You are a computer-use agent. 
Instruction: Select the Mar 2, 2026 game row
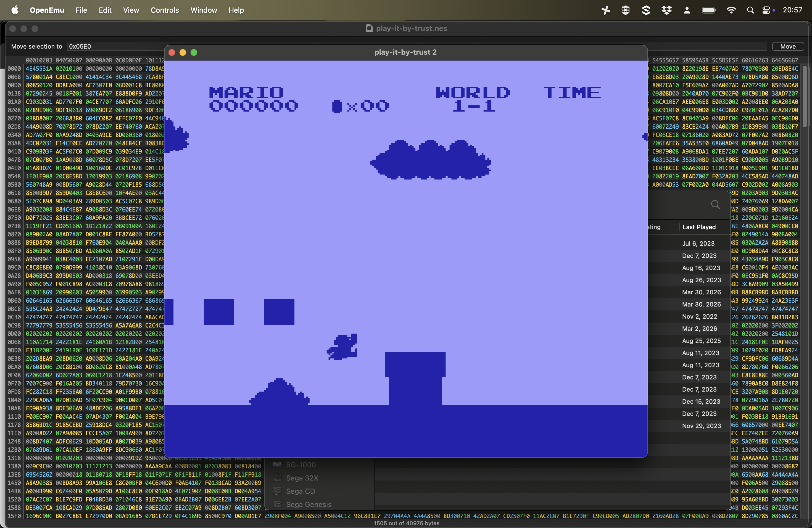(699, 328)
